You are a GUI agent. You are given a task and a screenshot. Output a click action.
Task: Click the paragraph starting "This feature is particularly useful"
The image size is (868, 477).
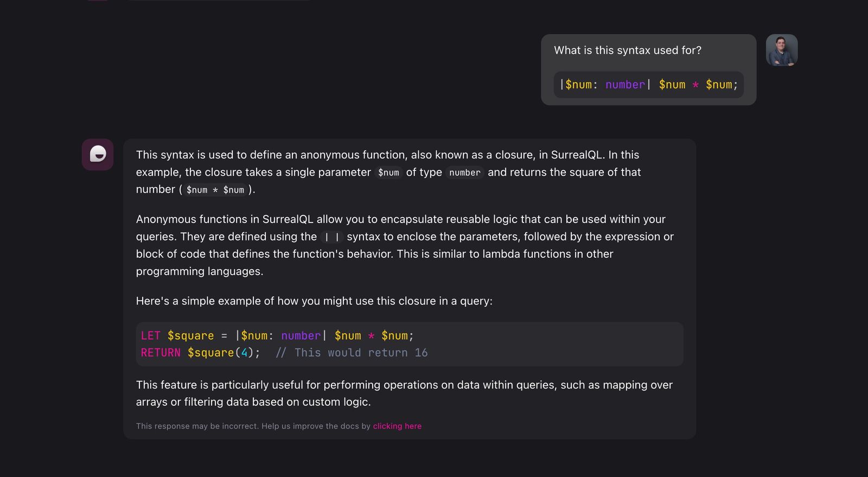pos(404,393)
